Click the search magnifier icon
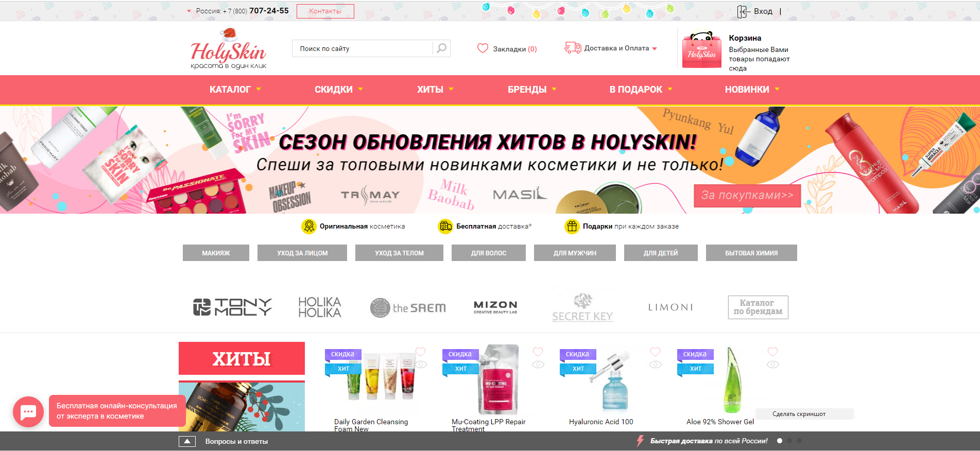 click(441, 48)
